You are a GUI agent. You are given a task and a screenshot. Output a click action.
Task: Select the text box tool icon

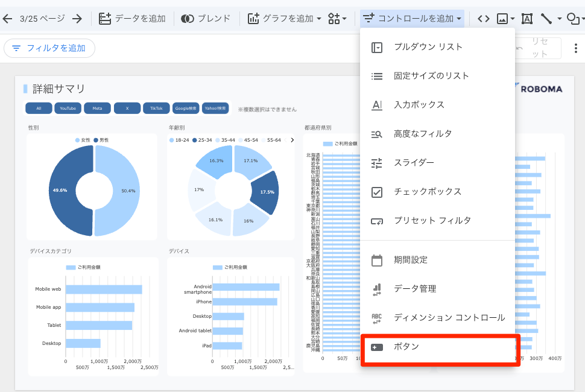pyautogui.click(x=526, y=19)
